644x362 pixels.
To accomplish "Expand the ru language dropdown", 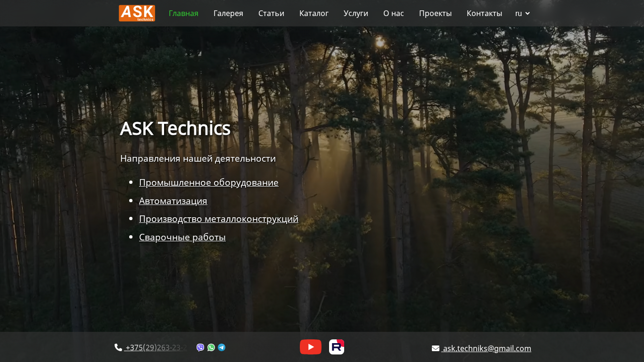I will pyautogui.click(x=522, y=13).
